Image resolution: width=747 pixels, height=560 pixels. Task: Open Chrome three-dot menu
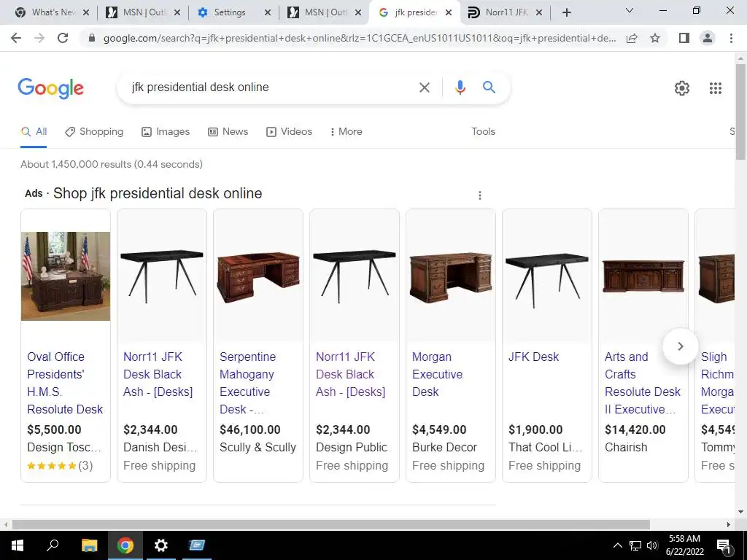tap(731, 38)
